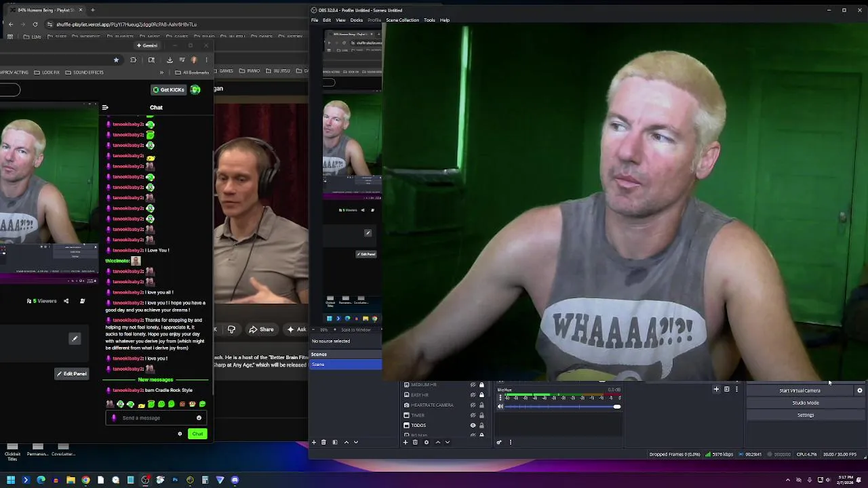Open Chrome downloads icon

pos(170,60)
